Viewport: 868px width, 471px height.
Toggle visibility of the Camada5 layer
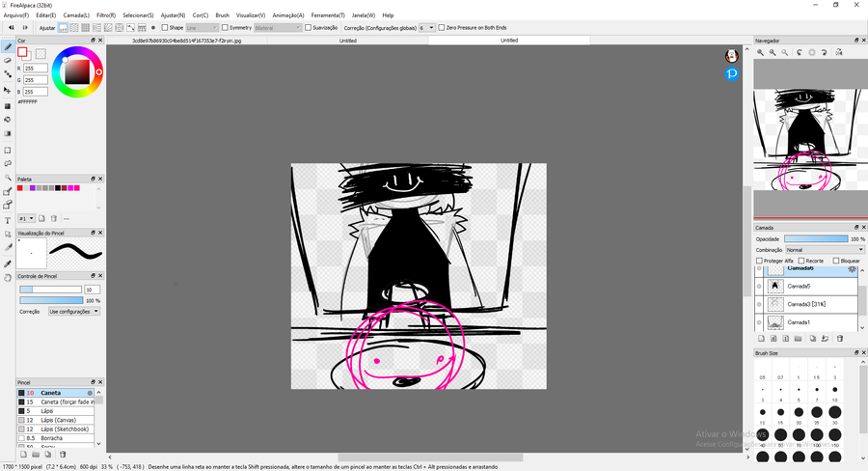click(x=759, y=287)
